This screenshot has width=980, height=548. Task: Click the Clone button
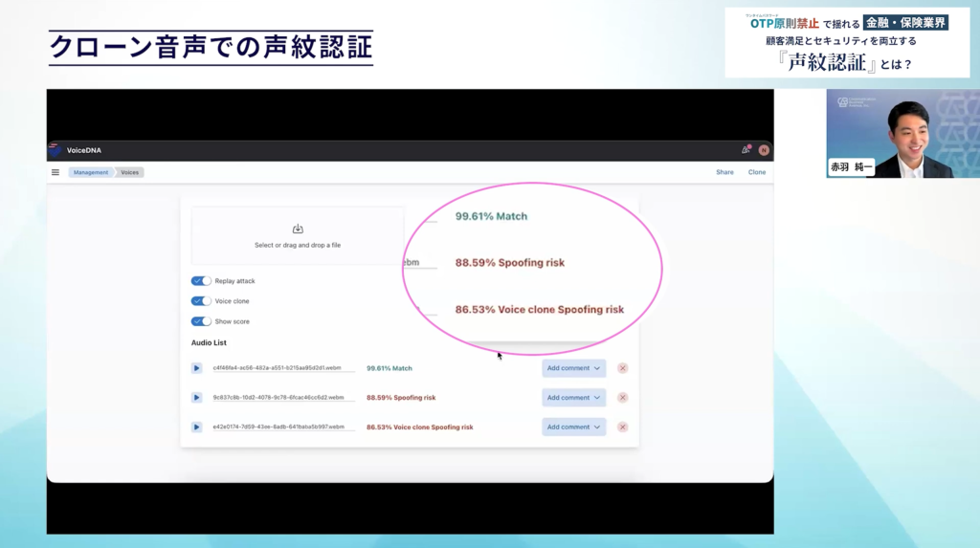[x=757, y=172]
